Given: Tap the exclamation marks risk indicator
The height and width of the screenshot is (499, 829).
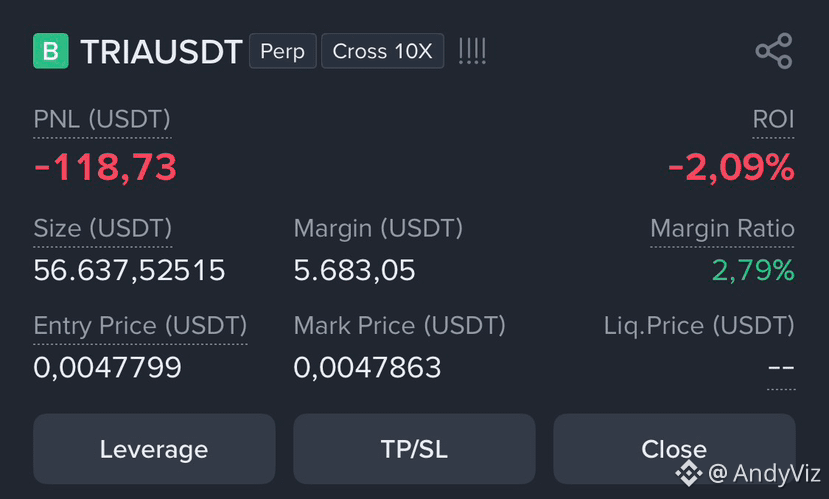Looking at the screenshot, I should pos(472,51).
